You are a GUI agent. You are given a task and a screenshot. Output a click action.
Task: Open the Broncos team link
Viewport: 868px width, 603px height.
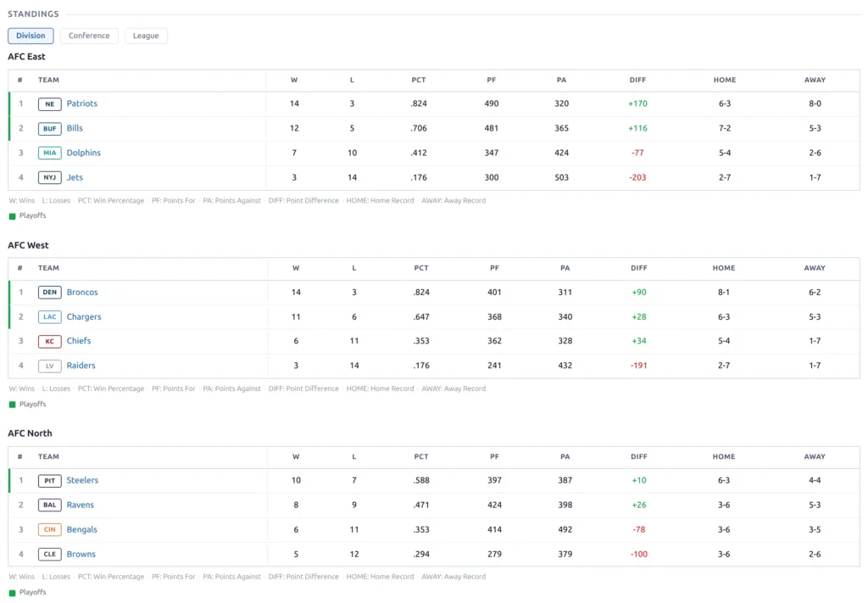(x=82, y=292)
